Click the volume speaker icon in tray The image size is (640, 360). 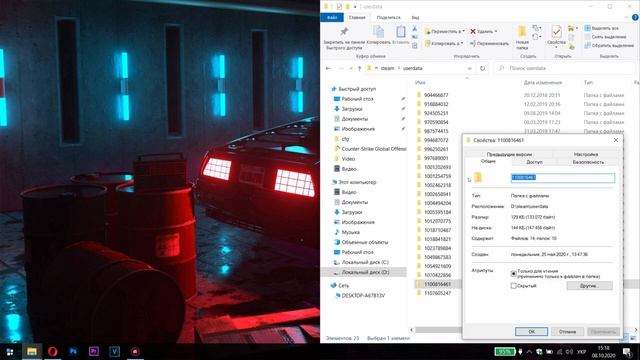pos(569,352)
